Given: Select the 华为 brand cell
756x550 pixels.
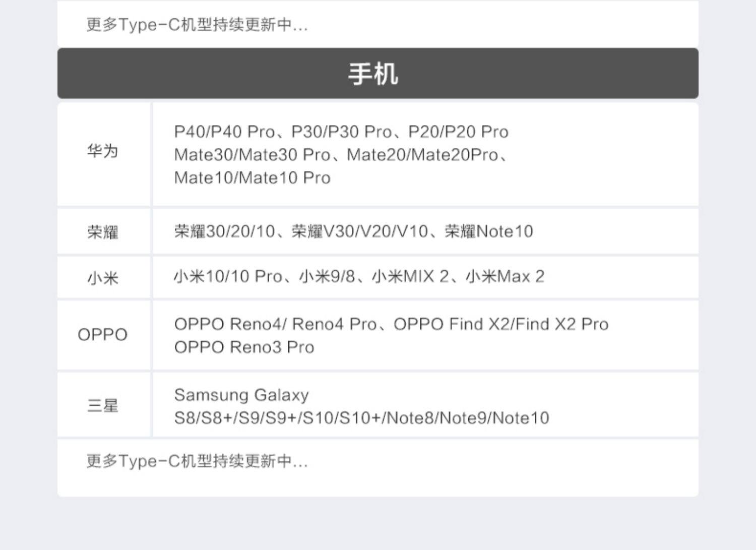Looking at the screenshot, I should (x=103, y=154).
